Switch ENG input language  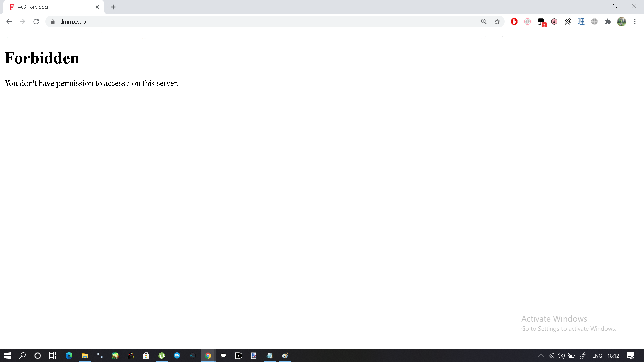tap(597, 356)
